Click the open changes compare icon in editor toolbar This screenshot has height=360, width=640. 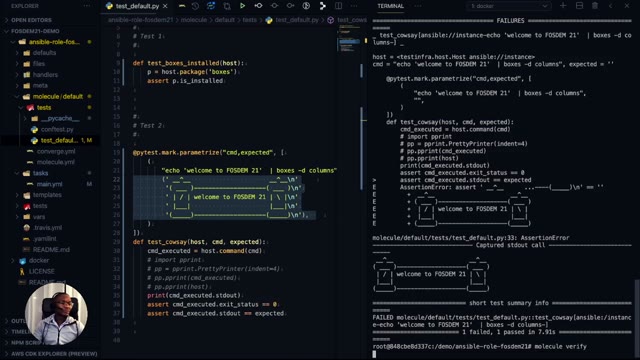[x=227, y=6]
